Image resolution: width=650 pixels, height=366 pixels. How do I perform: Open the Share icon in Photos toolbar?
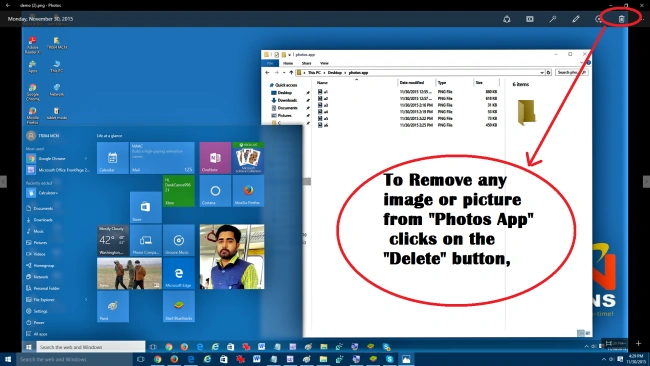(x=507, y=19)
